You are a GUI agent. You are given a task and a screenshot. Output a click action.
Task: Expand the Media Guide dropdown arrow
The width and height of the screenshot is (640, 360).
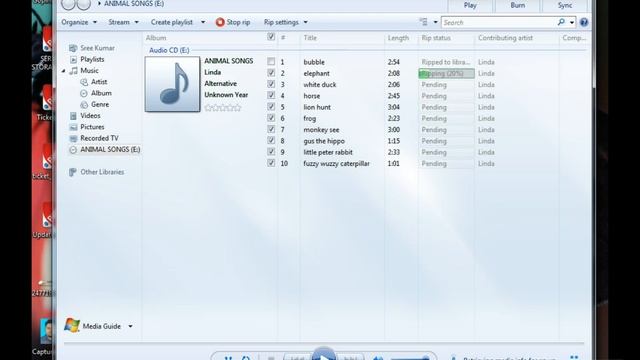130,326
